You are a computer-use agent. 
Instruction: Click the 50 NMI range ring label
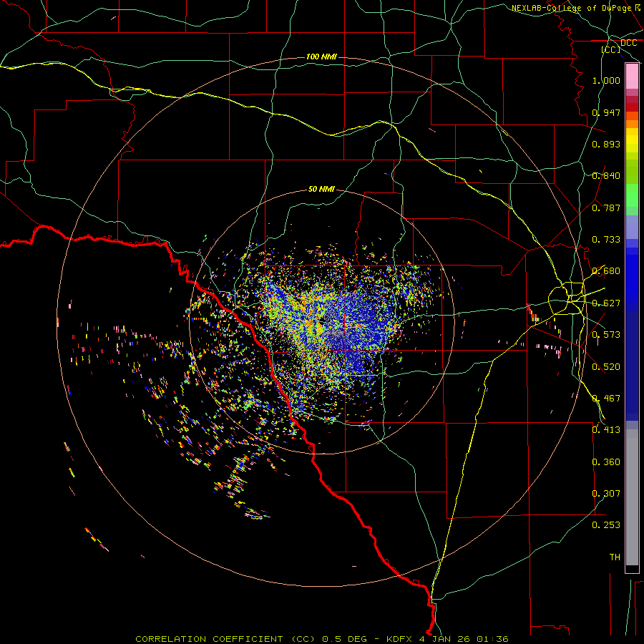[321, 190]
